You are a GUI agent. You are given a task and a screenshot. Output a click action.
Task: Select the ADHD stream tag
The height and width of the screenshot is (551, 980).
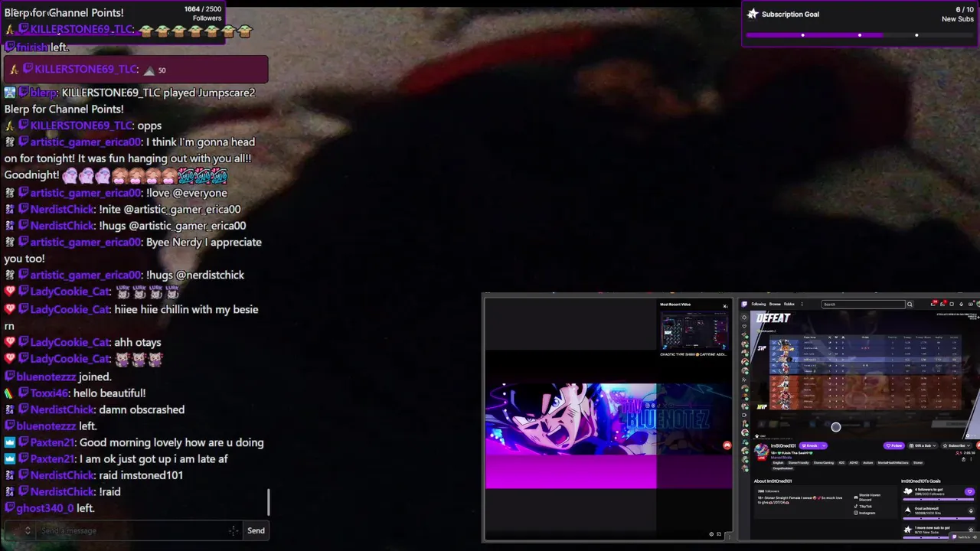tap(854, 463)
